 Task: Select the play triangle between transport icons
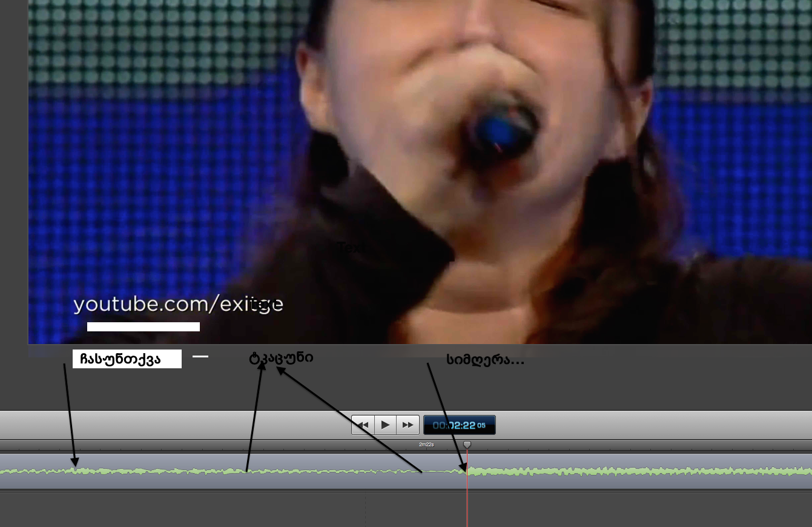[x=386, y=425]
